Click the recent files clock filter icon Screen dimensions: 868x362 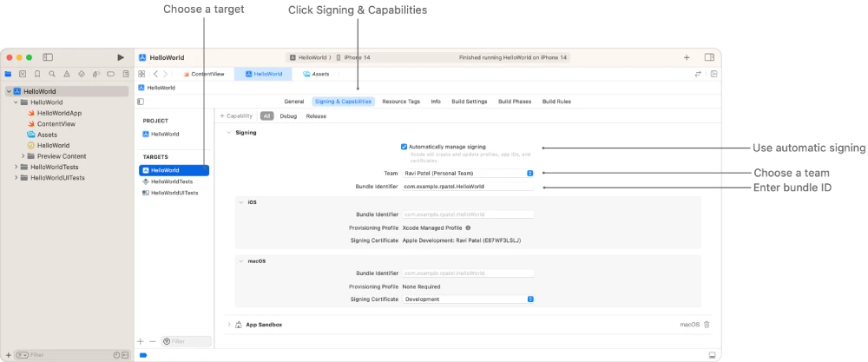tap(116, 355)
